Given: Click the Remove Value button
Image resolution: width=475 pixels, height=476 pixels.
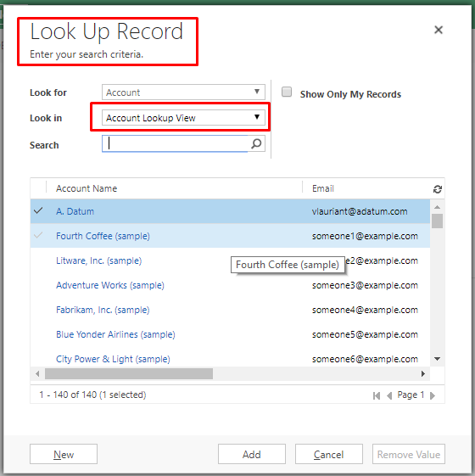Looking at the screenshot, I should [x=409, y=454].
